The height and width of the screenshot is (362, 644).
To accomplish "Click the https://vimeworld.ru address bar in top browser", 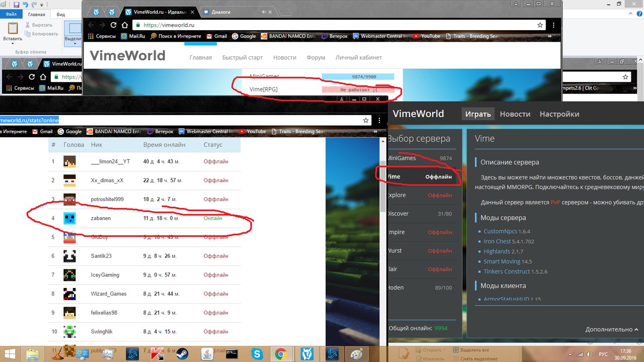I will coord(340,25).
